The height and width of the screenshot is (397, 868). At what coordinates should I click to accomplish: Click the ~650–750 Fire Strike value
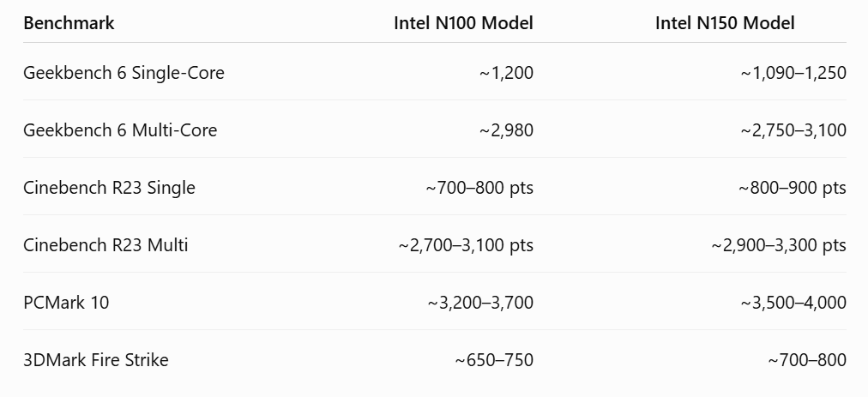(x=494, y=360)
